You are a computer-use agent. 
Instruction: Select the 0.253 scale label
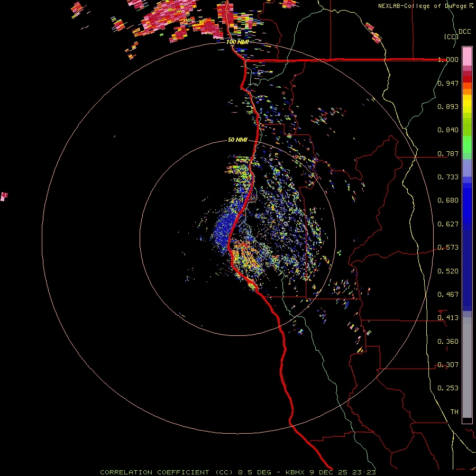[x=448, y=388]
